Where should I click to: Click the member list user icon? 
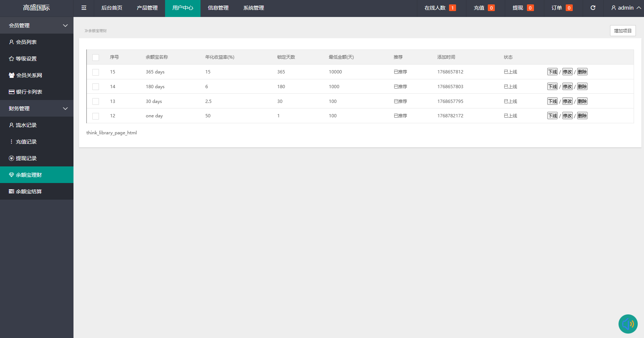[11, 42]
